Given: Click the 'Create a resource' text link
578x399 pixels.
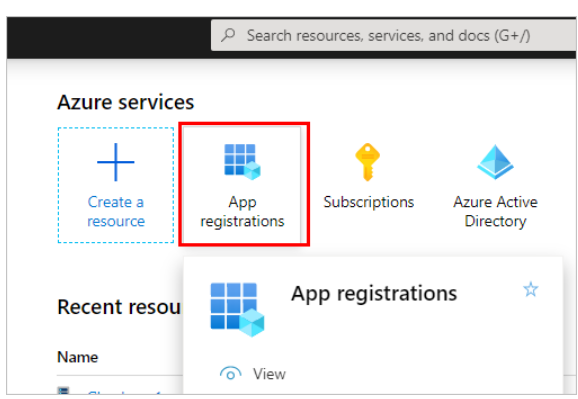Looking at the screenshot, I should (116, 211).
